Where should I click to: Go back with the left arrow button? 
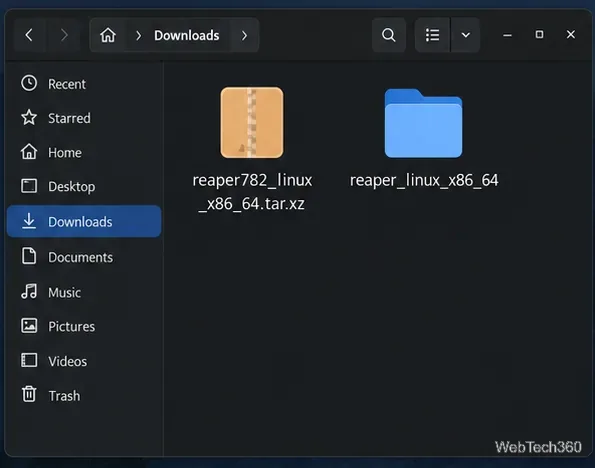[x=29, y=35]
